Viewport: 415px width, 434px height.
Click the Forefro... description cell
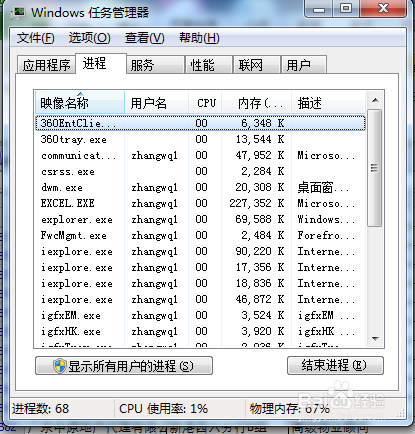coord(326,235)
